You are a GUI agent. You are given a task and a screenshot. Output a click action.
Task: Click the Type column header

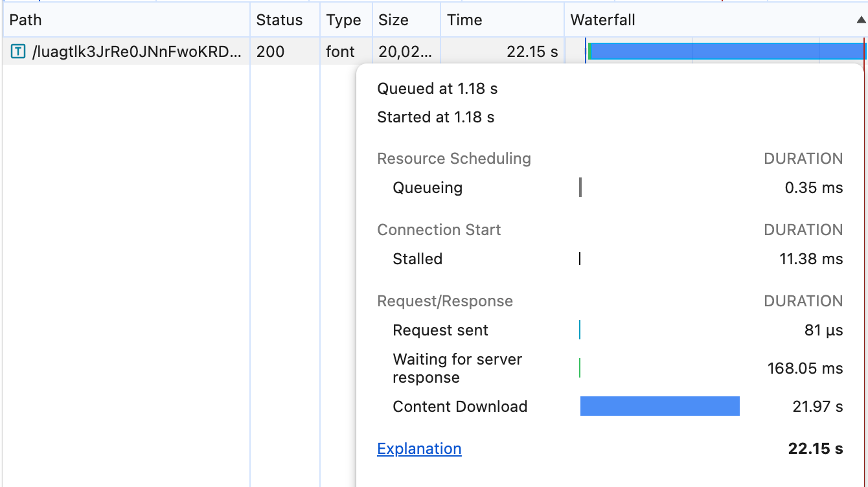(x=343, y=20)
